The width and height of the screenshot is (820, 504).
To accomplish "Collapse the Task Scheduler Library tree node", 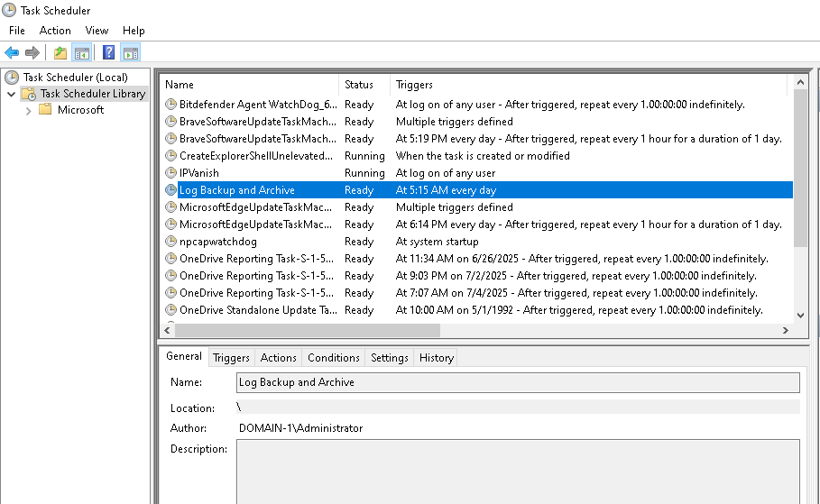I will [11, 94].
